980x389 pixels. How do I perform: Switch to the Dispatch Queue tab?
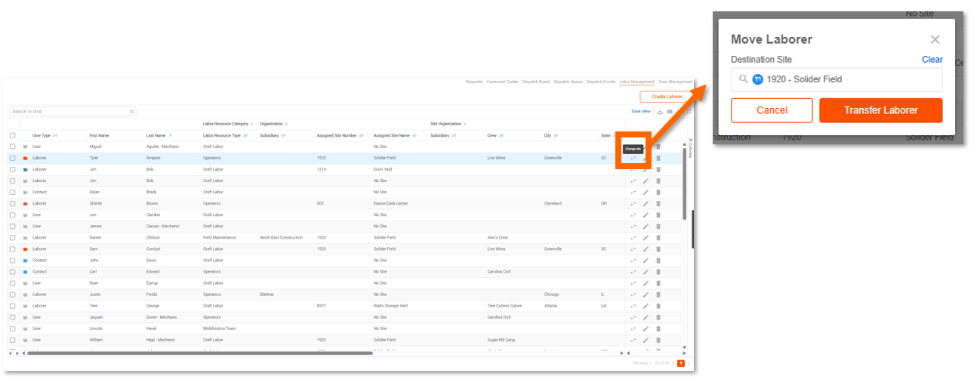(x=568, y=82)
